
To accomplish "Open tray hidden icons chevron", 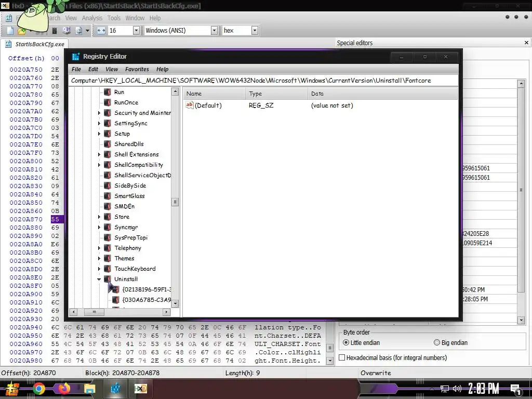I will [x=432, y=389].
